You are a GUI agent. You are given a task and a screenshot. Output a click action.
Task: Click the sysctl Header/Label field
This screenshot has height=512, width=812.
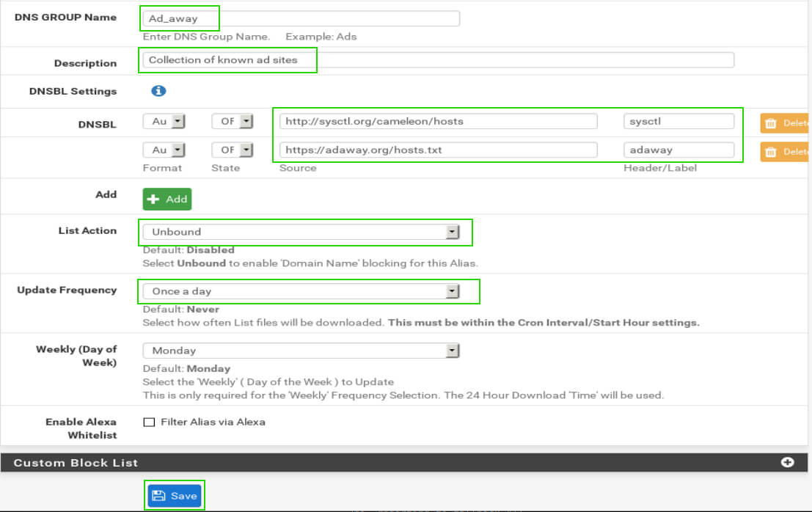[679, 122]
